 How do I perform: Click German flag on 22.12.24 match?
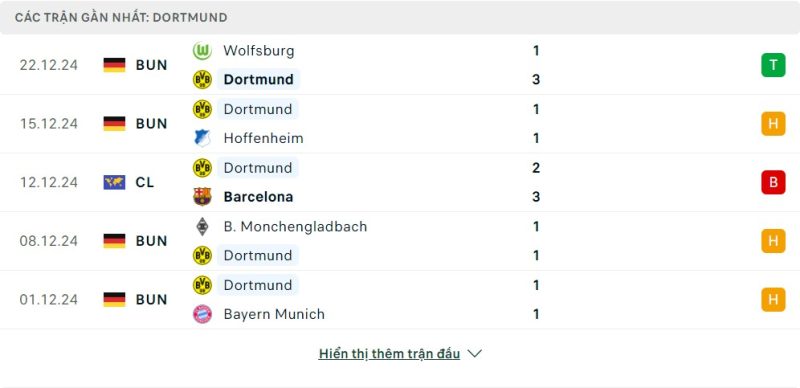(x=114, y=65)
